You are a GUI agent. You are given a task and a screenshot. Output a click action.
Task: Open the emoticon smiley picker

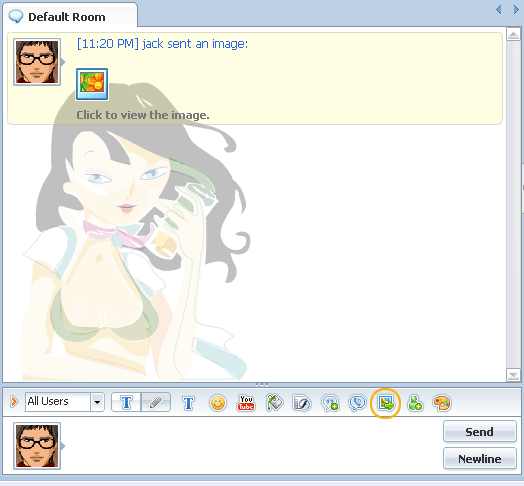[x=218, y=403]
